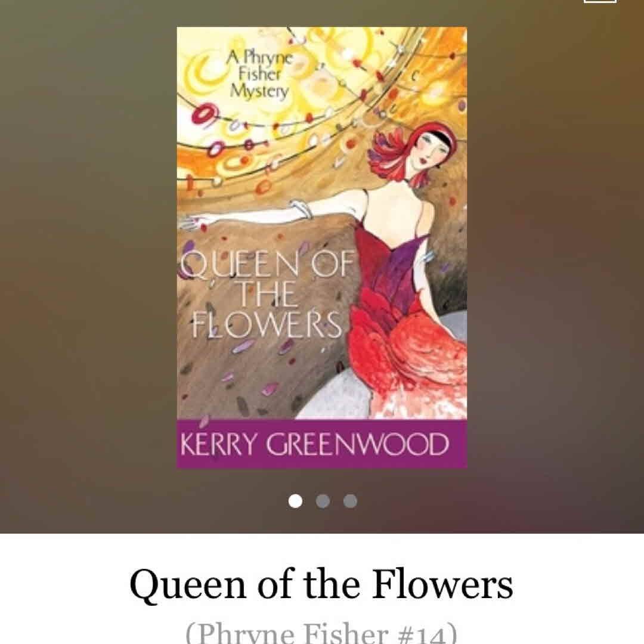Jump to the third carousel page dot
Screen dimensions: 644x644
coord(351,501)
